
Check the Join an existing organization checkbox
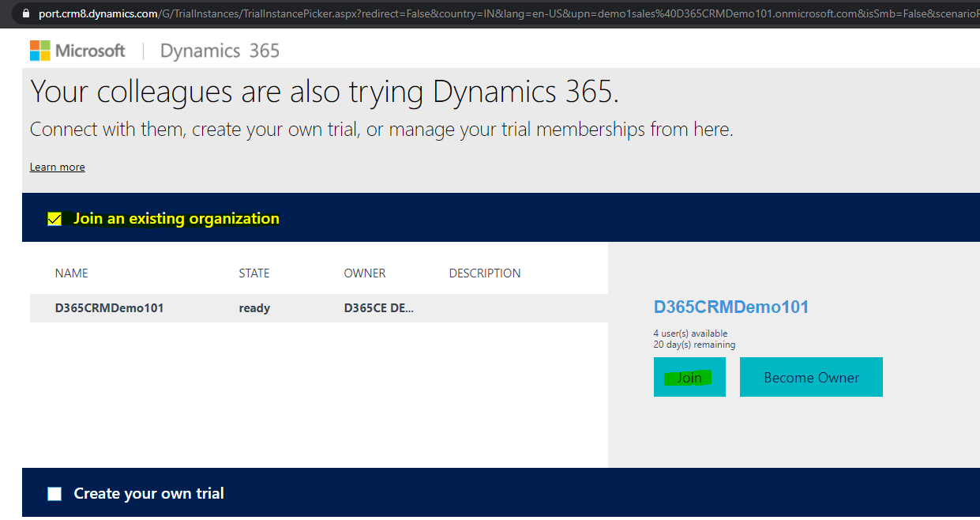point(54,219)
